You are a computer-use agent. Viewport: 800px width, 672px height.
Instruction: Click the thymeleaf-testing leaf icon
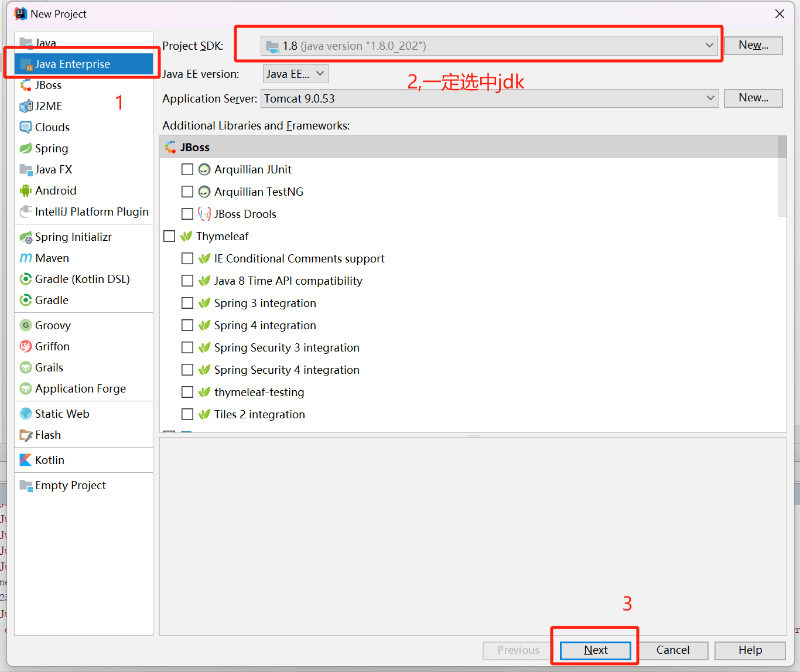tap(204, 393)
